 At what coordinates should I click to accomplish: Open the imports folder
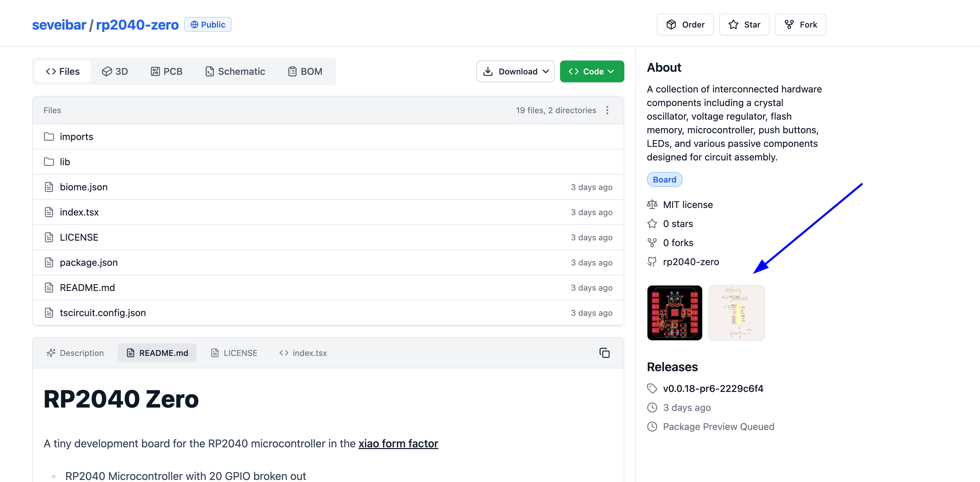(x=76, y=137)
